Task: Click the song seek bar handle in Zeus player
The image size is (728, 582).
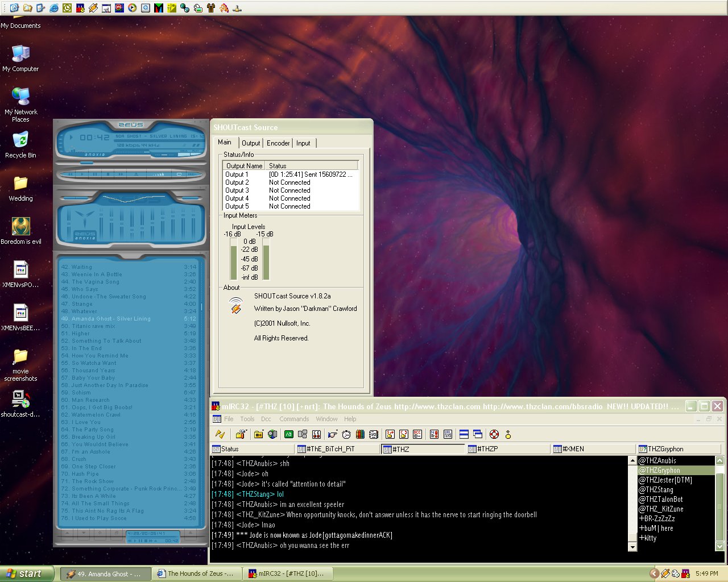Action: [86, 163]
